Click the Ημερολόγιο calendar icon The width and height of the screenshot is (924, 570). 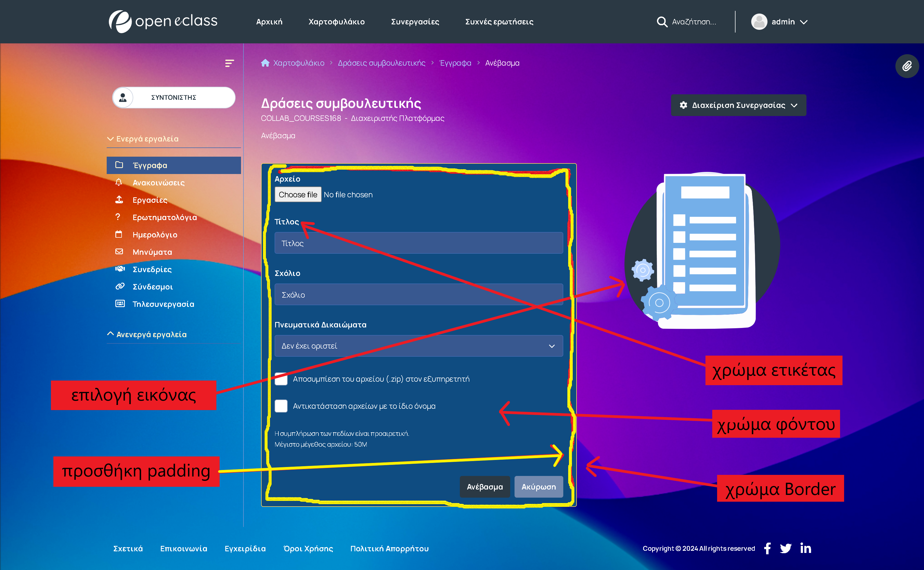point(119,234)
